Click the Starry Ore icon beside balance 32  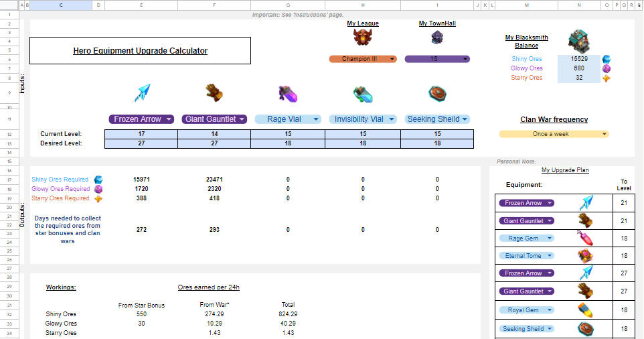(607, 78)
